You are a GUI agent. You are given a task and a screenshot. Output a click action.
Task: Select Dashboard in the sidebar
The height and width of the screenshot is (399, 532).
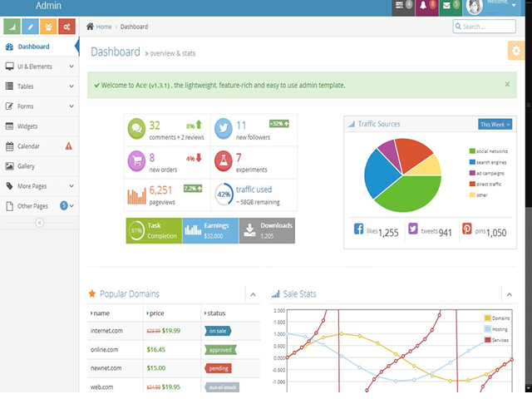(x=39, y=47)
